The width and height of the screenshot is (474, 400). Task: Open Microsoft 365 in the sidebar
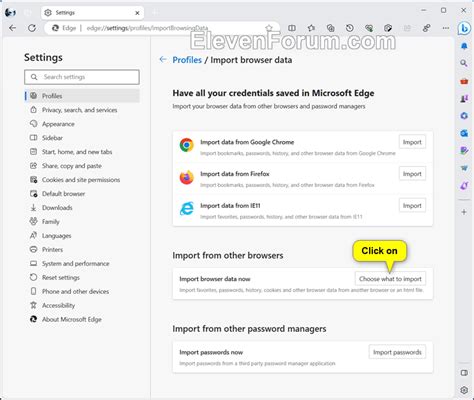click(x=464, y=116)
